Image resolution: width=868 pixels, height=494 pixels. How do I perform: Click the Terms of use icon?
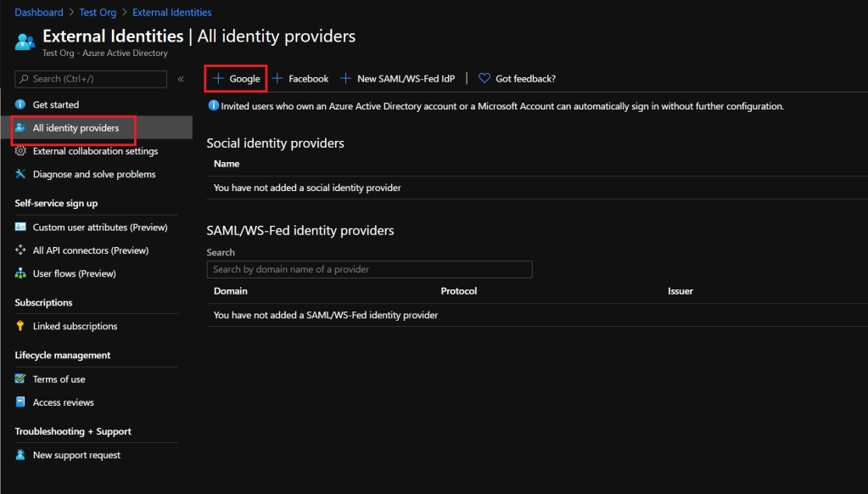pos(20,379)
